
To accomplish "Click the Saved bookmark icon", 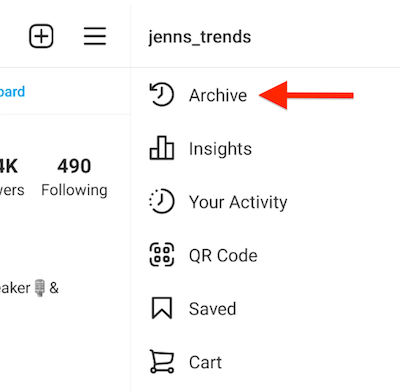I will point(162,308).
